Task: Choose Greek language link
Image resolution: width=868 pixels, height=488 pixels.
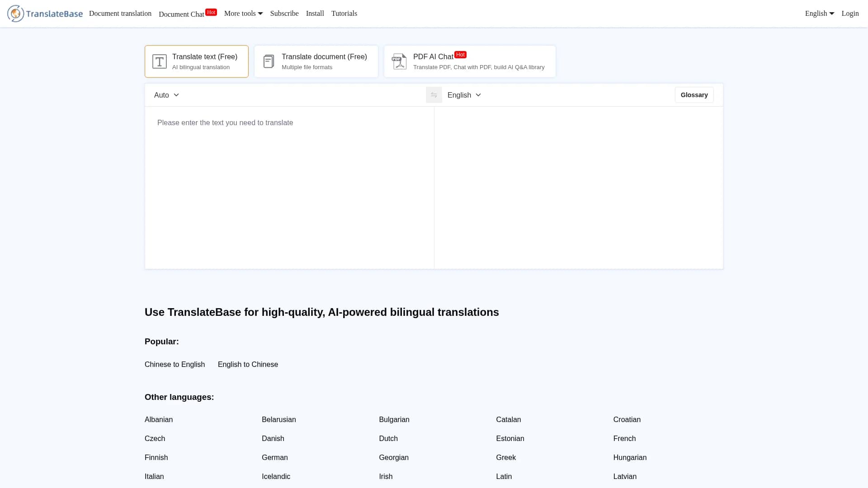Action: pyautogui.click(x=506, y=457)
